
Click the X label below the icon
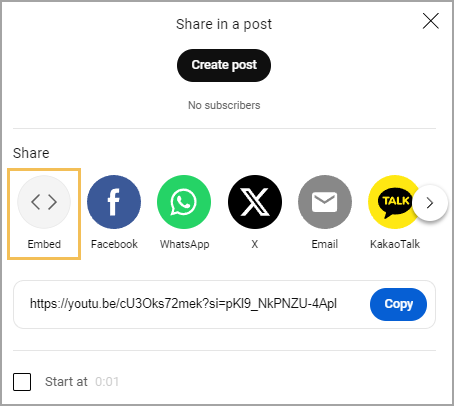255,244
